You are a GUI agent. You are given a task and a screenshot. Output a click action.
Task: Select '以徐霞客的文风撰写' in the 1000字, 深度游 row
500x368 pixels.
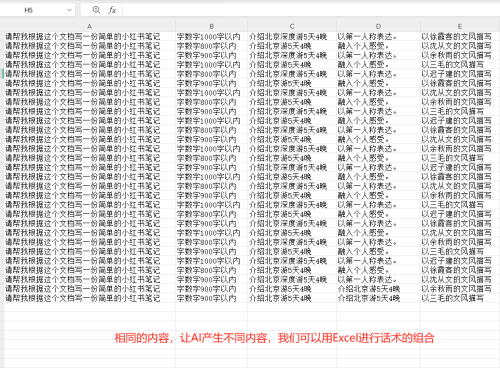tap(456, 36)
